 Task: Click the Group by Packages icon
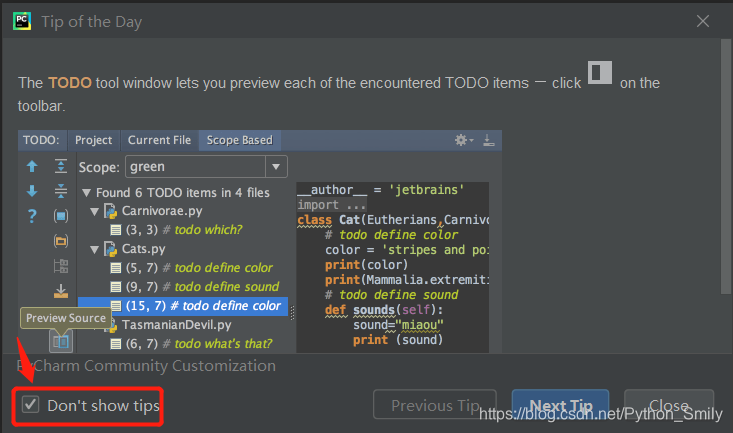click(61, 241)
